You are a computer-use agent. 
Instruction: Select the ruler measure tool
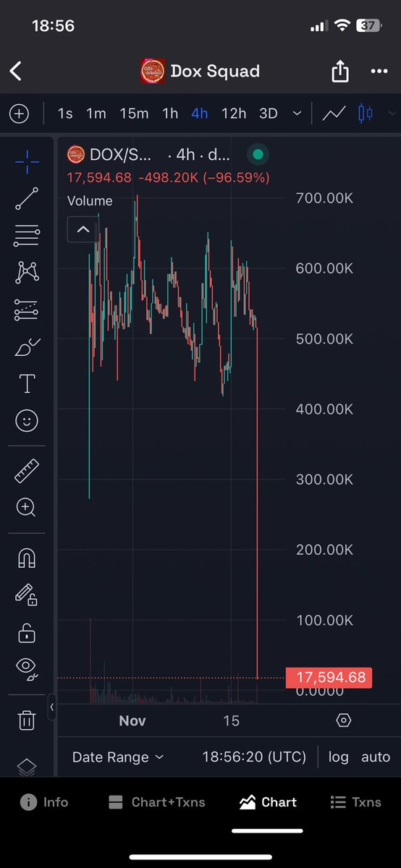[27, 471]
